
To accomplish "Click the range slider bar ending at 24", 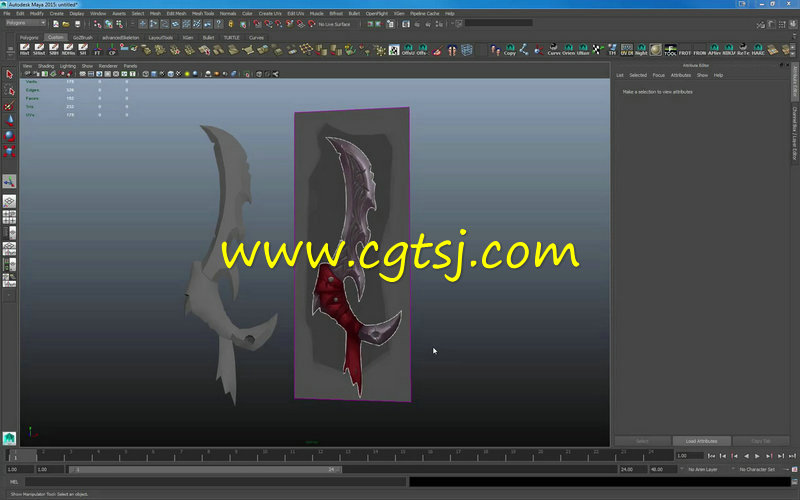I will tap(205, 469).
